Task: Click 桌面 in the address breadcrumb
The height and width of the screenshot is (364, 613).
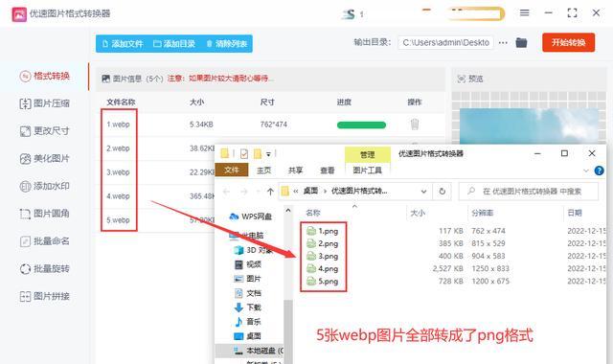Action: click(x=310, y=192)
